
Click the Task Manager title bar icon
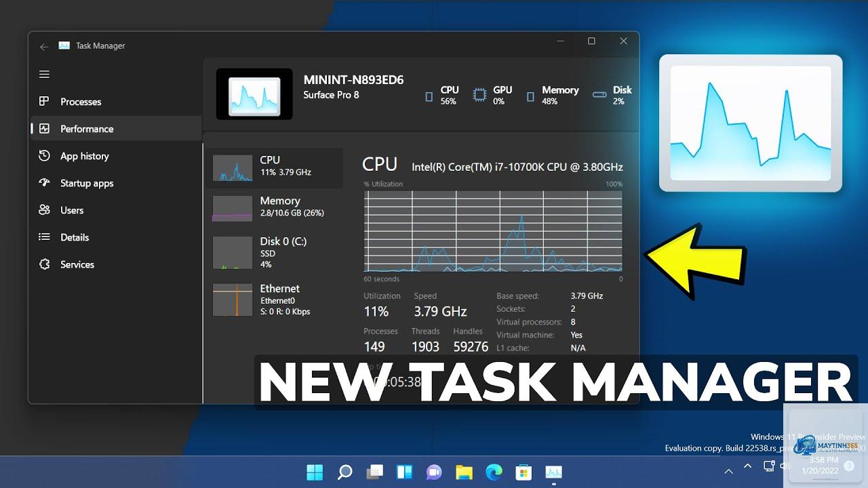tap(64, 46)
